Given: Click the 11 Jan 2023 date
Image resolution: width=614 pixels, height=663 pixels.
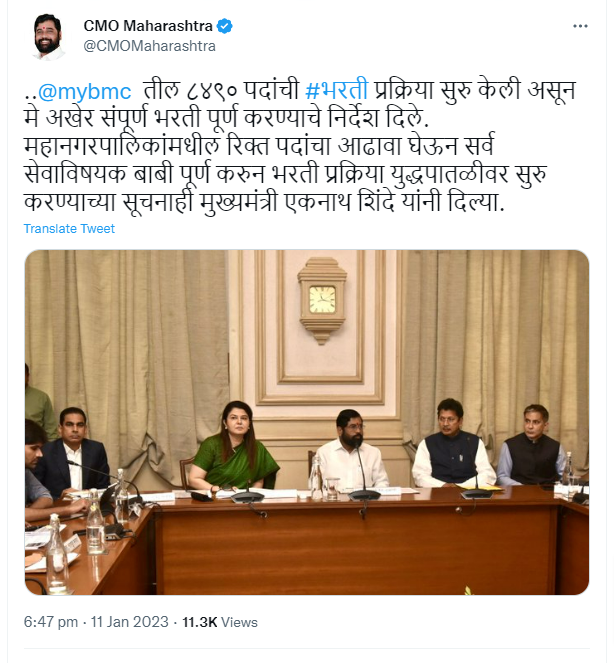Looking at the screenshot, I should 129,622.
